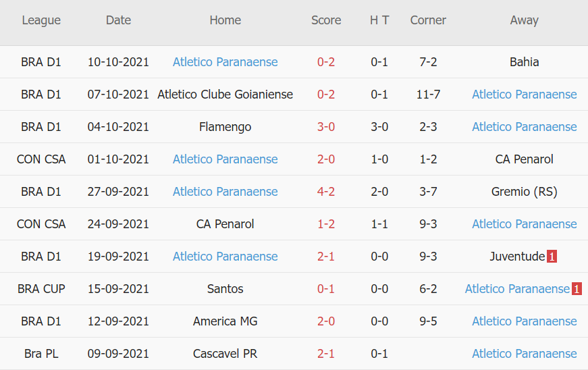
Task: Click the Santos home team name
Action: pyautogui.click(x=225, y=289)
